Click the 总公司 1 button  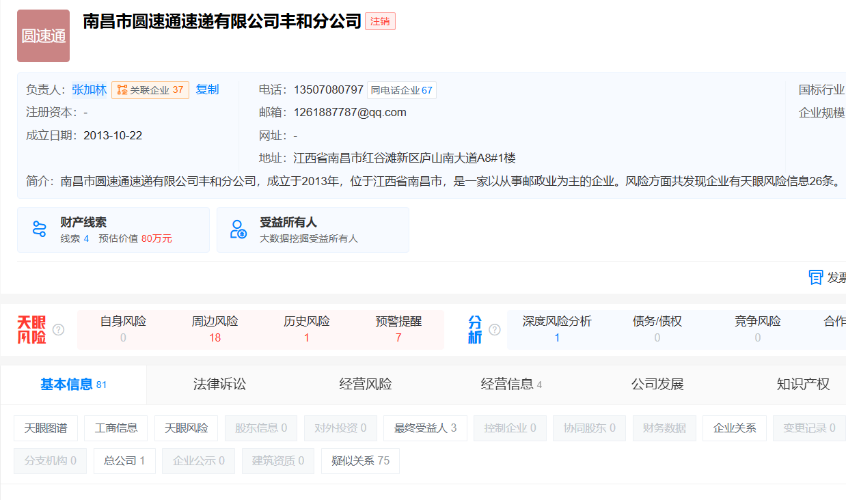[124, 461]
